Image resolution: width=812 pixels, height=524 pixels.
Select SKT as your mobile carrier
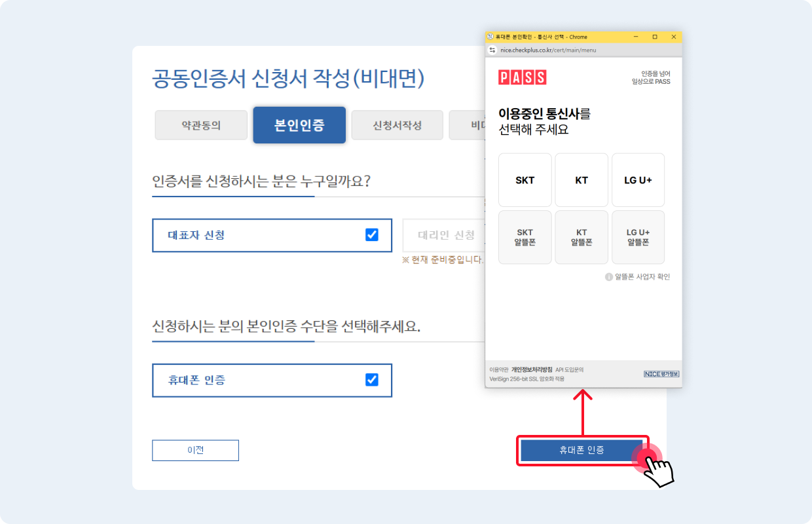pyautogui.click(x=525, y=179)
